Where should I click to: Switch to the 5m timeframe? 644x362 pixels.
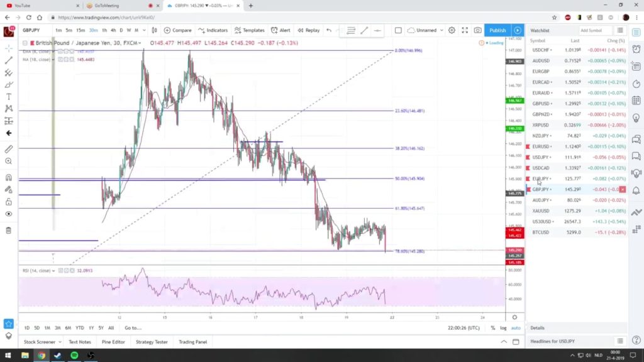69,30
